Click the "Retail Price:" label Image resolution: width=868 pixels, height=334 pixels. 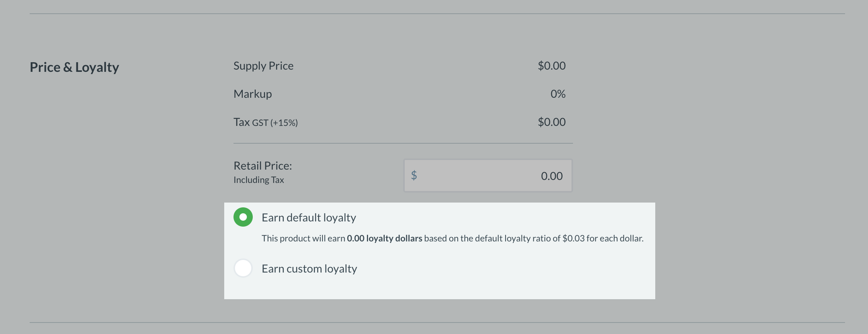click(x=262, y=166)
